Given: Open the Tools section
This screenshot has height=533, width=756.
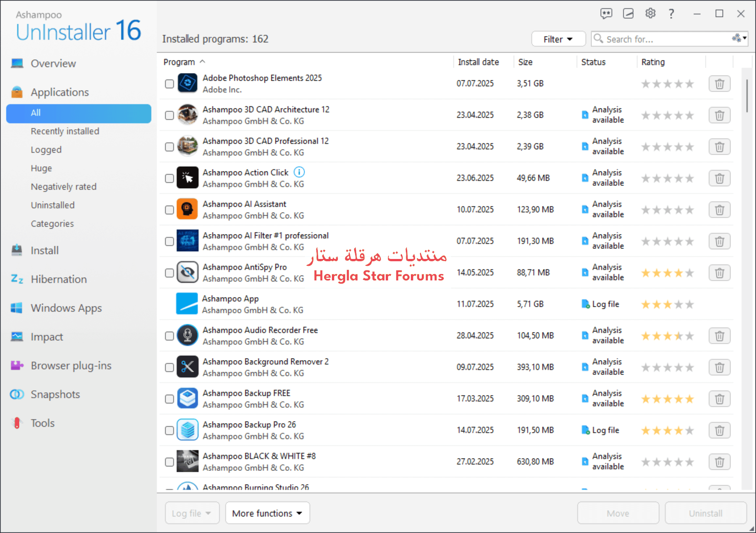Looking at the screenshot, I should 42,423.
